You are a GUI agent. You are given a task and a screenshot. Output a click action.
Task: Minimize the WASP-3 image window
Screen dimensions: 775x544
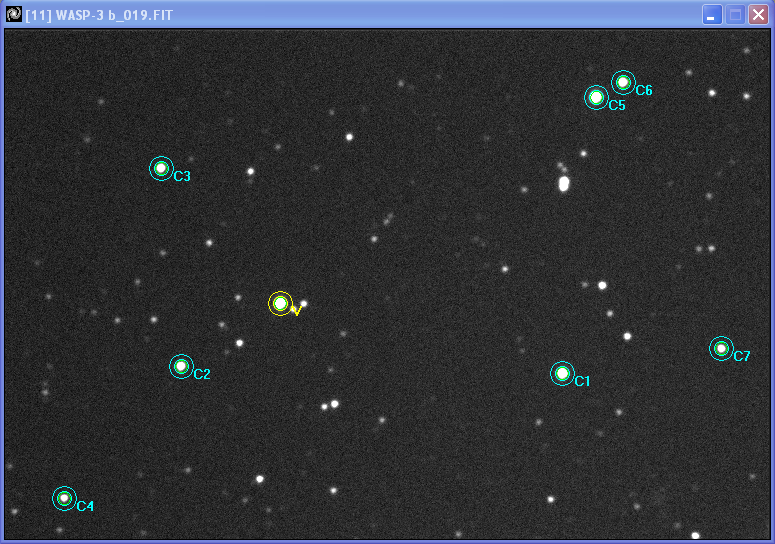[x=712, y=15]
